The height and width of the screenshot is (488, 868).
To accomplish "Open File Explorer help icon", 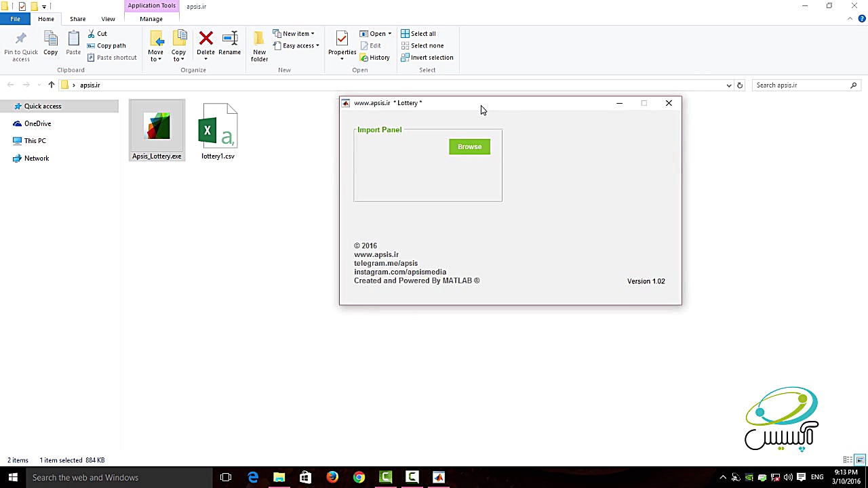I will pyautogui.click(x=861, y=19).
